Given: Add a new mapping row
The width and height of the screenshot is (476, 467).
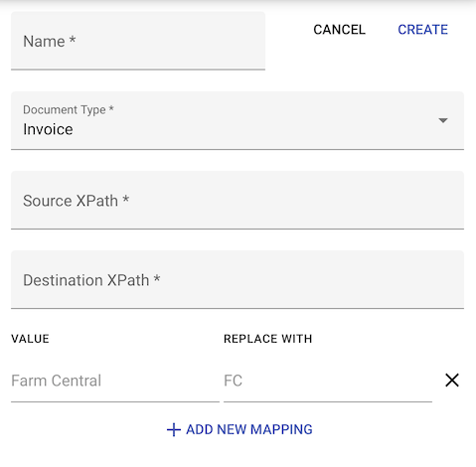Looking at the screenshot, I should pyautogui.click(x=239, y=430).
